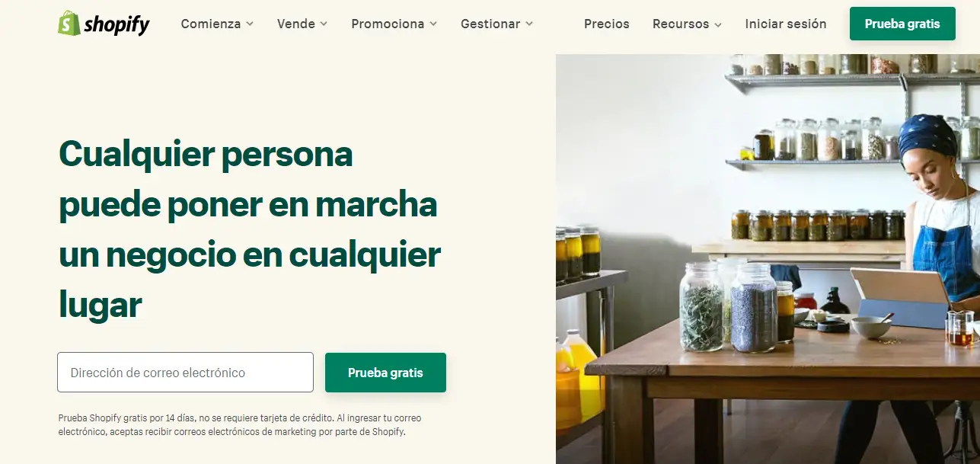Screen dimensions: 980x464
Task: Click Prueba gratis button in header
Action: point(902,24)
